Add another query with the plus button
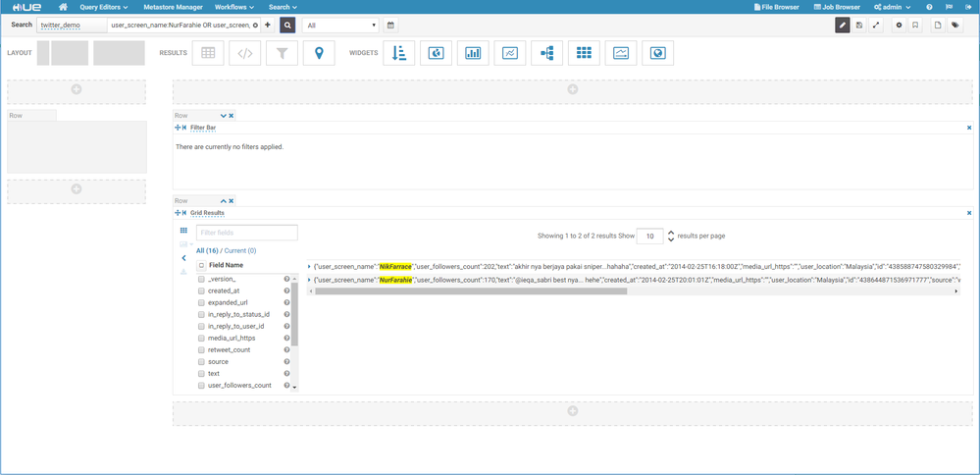Screen dimensions: 980x475 click(268, 25)
